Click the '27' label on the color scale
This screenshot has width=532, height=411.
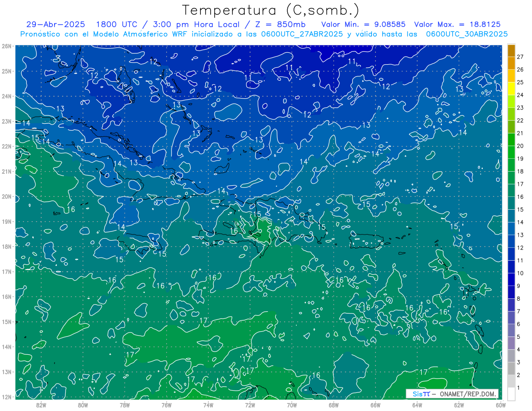pos(520,57)
